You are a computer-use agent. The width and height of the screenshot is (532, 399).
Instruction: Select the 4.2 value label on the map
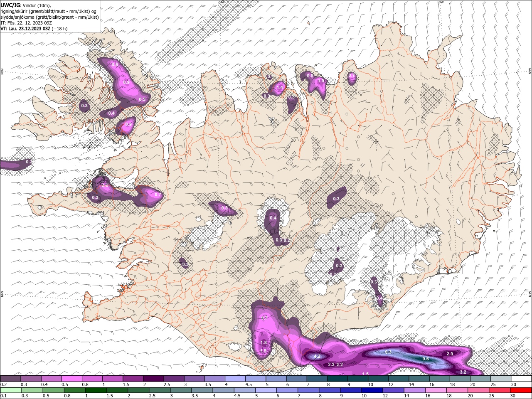[317, 356]
